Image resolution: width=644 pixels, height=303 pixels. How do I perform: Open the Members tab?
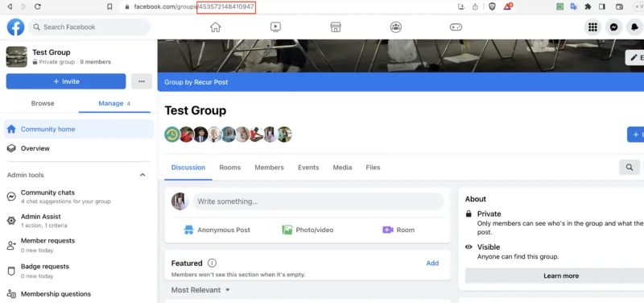point(269,168)
